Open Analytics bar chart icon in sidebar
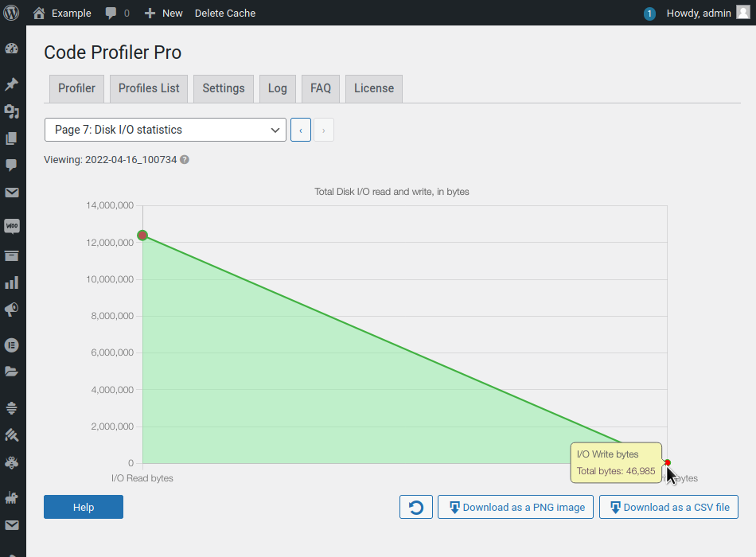 coord(12,282)
